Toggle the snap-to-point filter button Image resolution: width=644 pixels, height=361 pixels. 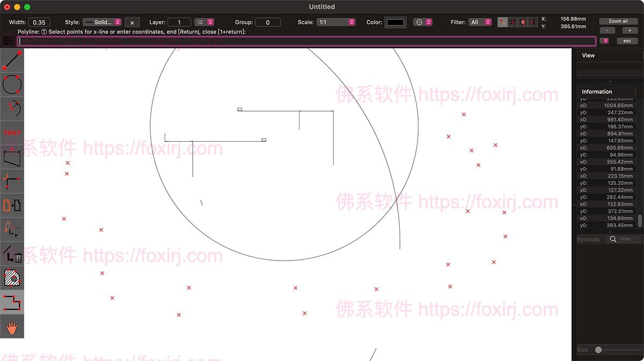[x=503, y=22]
